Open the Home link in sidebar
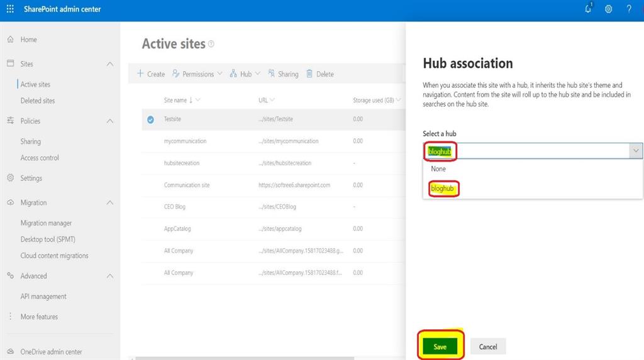644x360 pixels. click(x=28, y=40)
